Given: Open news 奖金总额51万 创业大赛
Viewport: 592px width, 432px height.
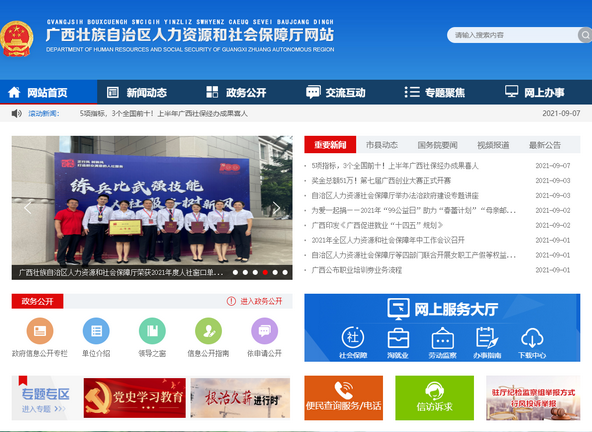Looking at the screenshot, I should click(381, 181).
